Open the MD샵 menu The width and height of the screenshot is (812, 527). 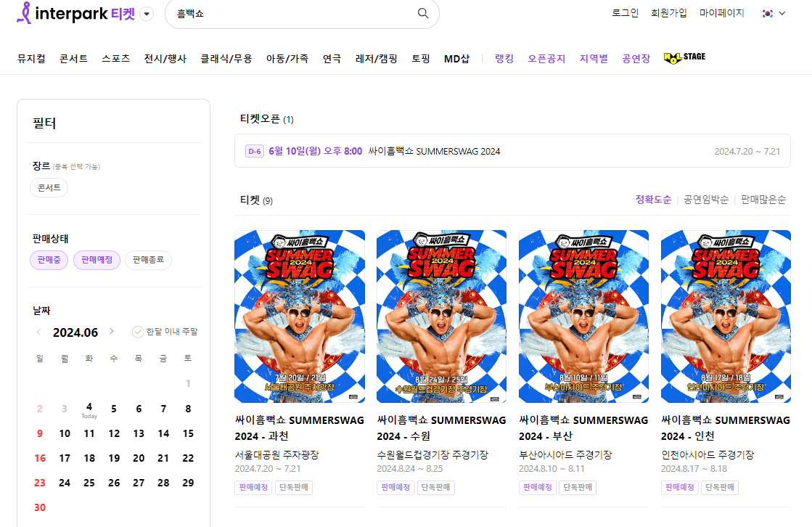456,59
